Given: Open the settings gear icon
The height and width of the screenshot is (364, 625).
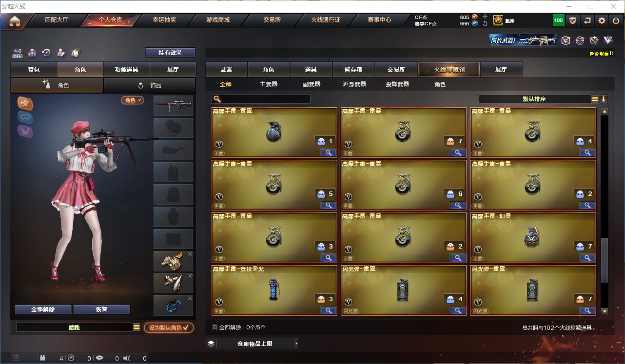Looking at the screenshot, I should pyautogui.click(x=602, y=20).
